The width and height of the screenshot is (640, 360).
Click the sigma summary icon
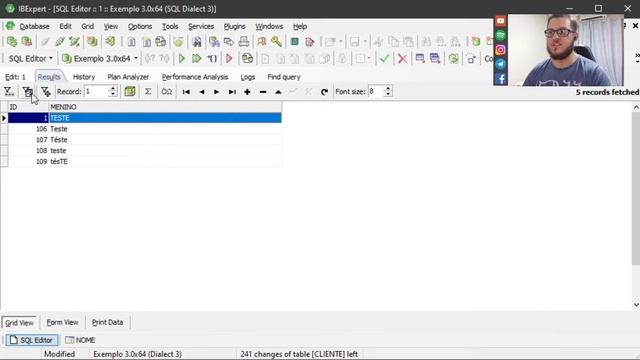(x=148, y=92)
